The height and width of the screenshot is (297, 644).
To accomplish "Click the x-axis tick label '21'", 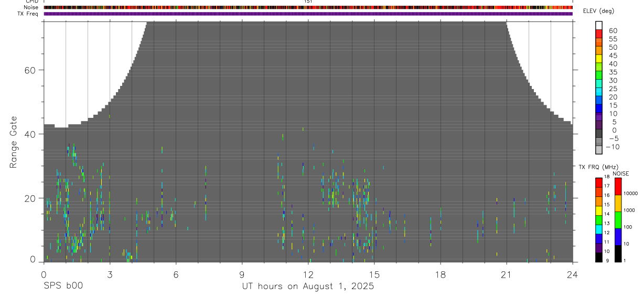I will click(x=507, y=274).
